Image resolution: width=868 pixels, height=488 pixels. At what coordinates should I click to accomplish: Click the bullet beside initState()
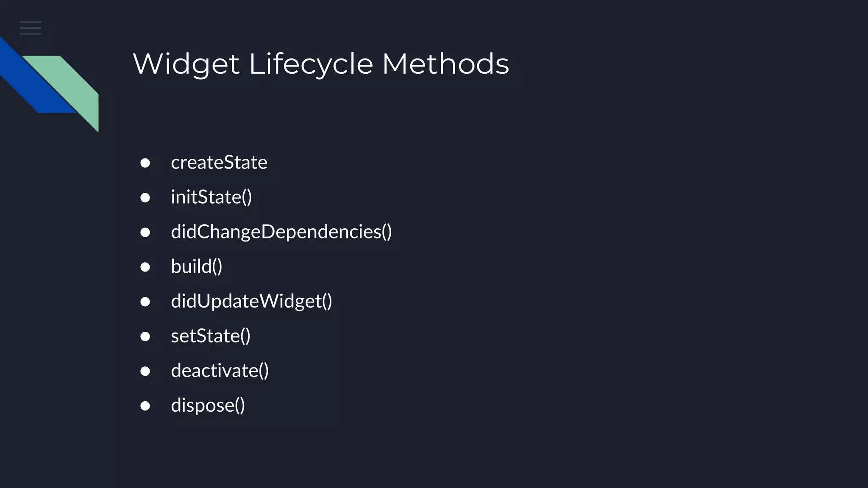click(145, 198)
